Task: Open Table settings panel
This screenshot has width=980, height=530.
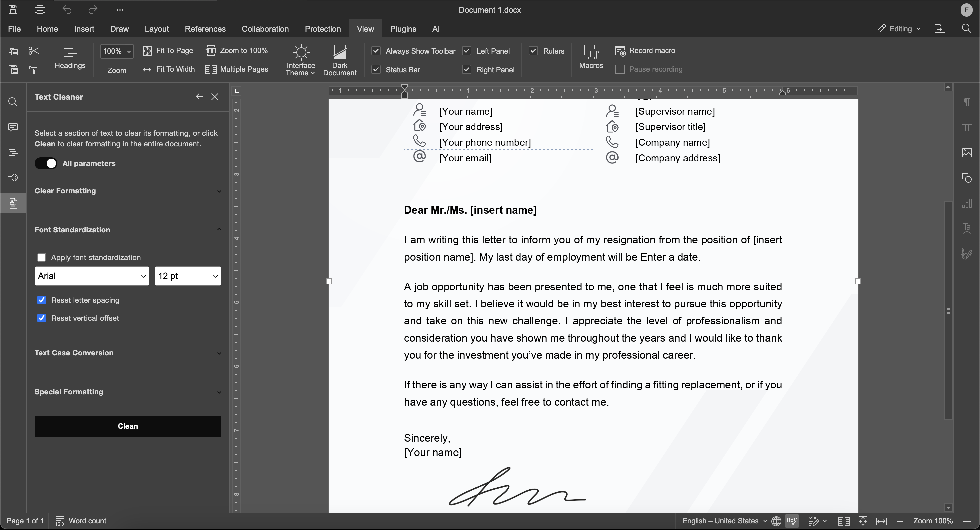Action: click(x=967, y=127)
